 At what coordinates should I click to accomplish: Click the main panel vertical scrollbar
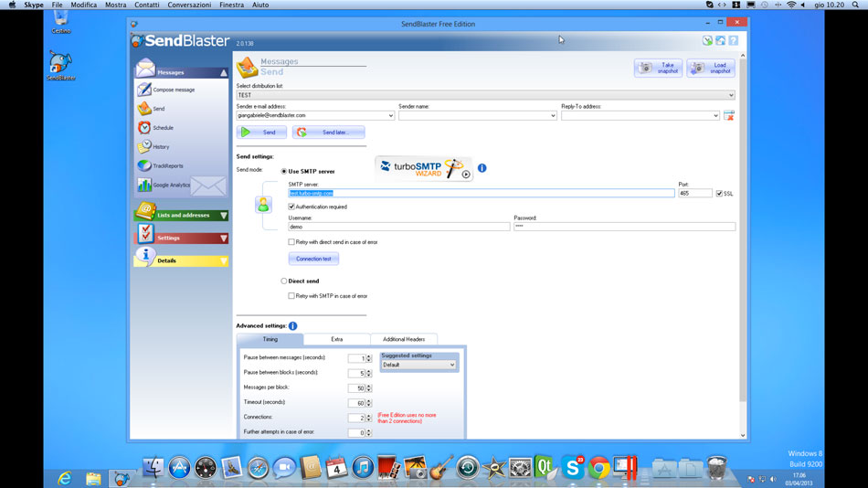(x=743, y=230)
